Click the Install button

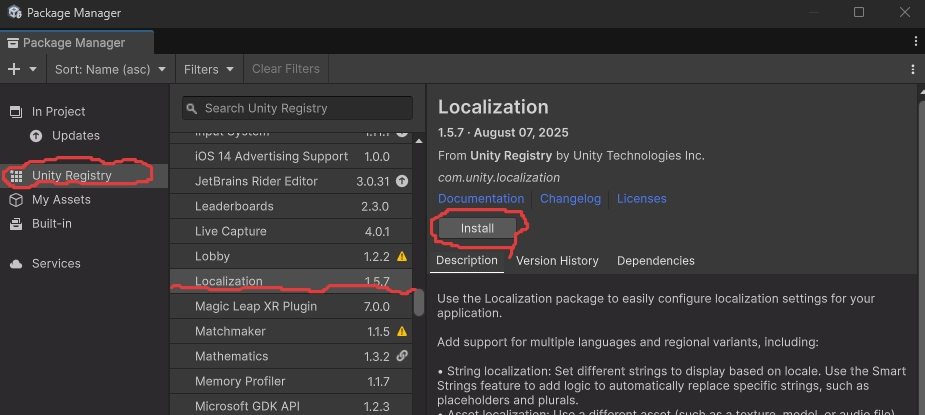pyautogui.click(x=477, y=228)
